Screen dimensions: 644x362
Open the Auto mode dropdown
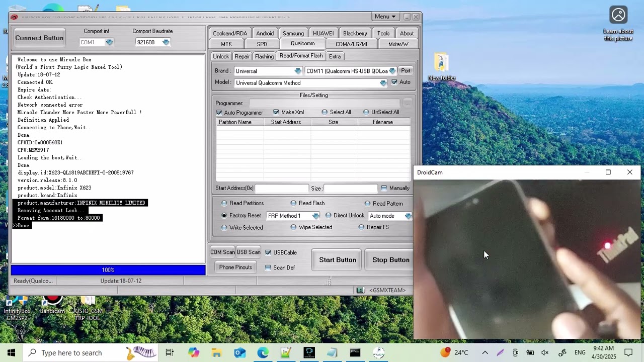coord(408,216)
